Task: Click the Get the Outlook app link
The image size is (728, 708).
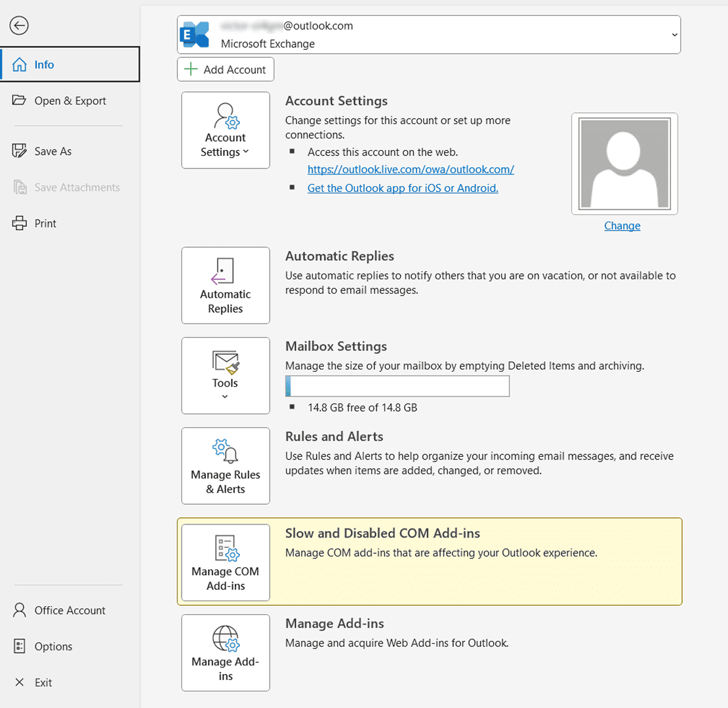Action: coord(403,188)
